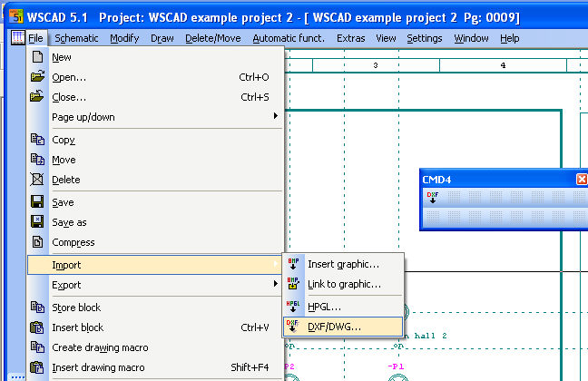Choose Store block menu entry

pyautogui.click(x=155, y=308)
